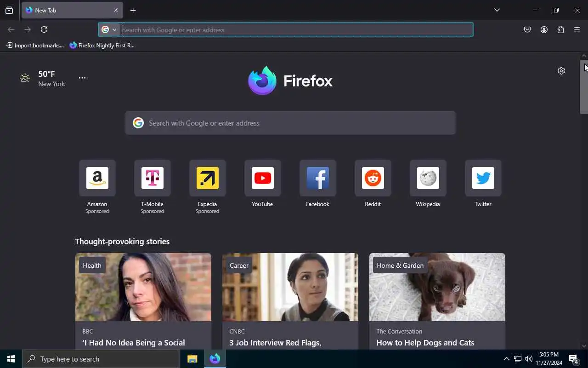Image resolution: width=588 pixels, height=368 pixels.
Task: Open '‘I Had No Idea Being a Social' headline
Action: [134, 343]
